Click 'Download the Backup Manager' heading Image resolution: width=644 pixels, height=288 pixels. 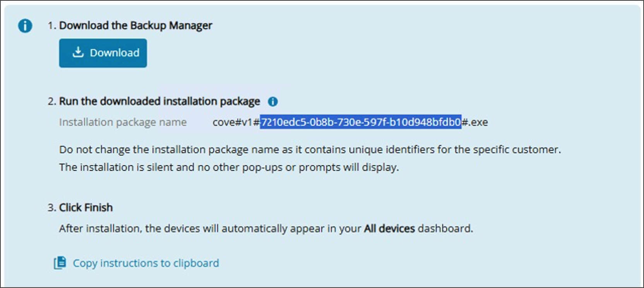(x=135, y=26)
